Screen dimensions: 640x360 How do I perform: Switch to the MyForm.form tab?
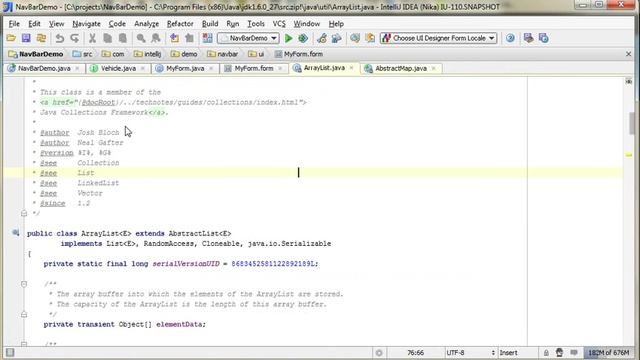(253, 68)
